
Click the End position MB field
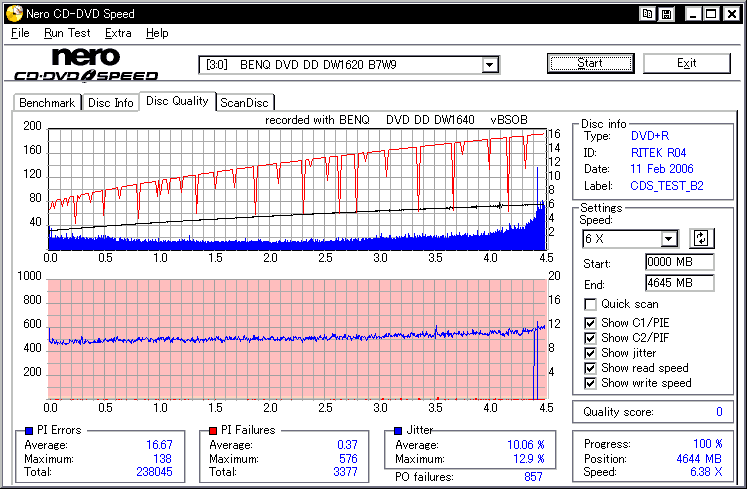click(679, 283)
